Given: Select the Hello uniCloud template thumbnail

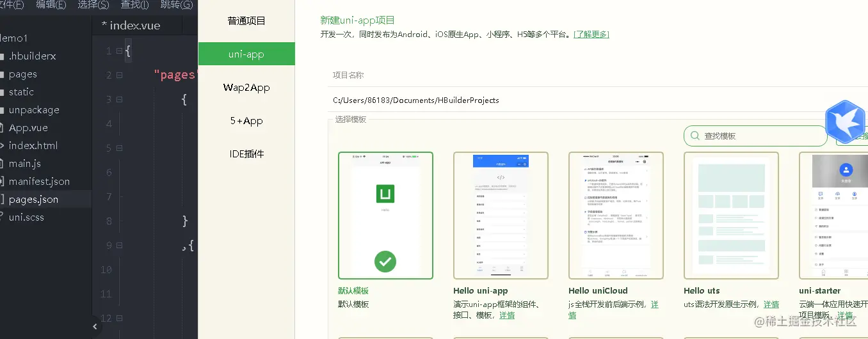Looking at the screenshot, I should point(616,216).
